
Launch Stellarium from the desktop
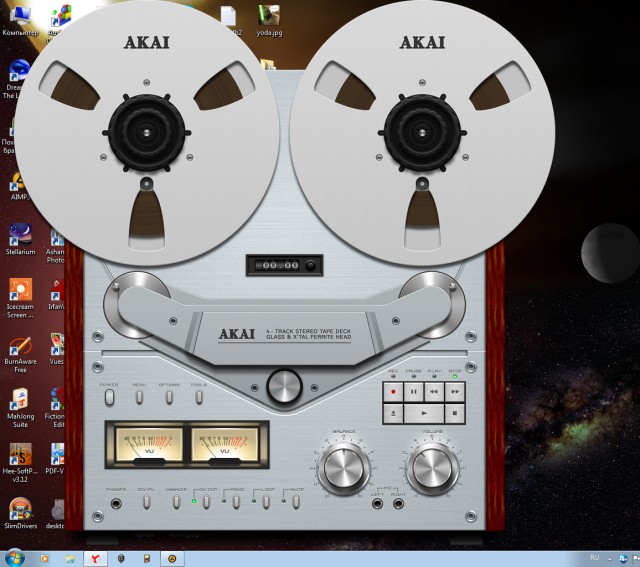[x=20, y=240]
